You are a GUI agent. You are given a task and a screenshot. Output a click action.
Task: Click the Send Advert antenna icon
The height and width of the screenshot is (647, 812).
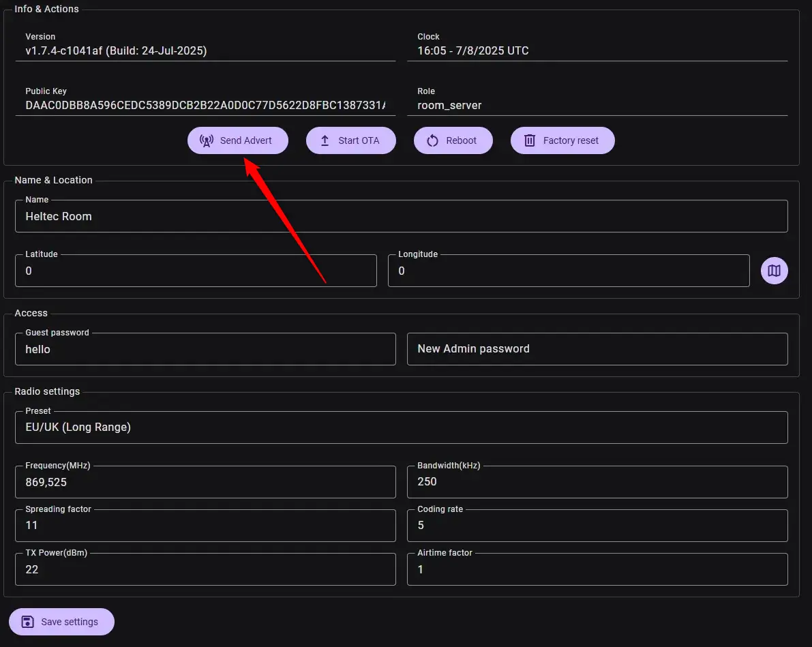[x=207, y=140]
